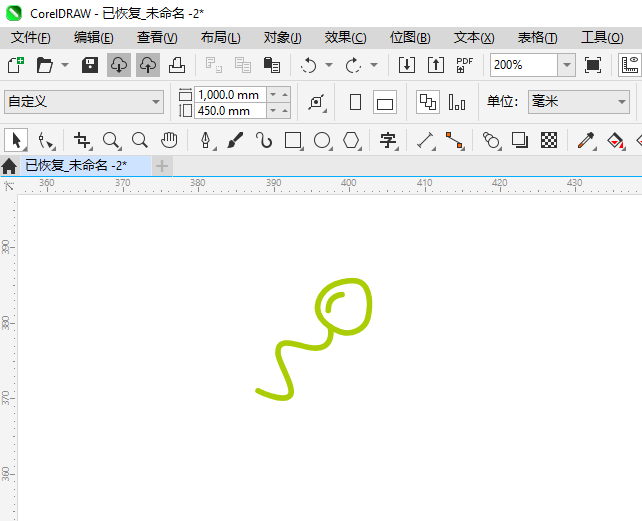
Task: Click the page width field 1,000.0 mm
Action: (x=231, y=95)
